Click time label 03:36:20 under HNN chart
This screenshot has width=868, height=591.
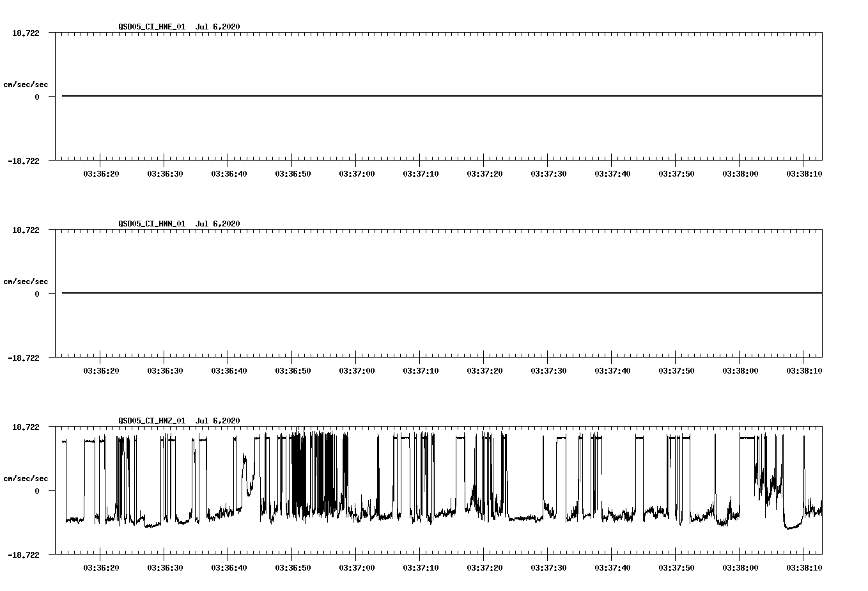click(x=101, y=371)
